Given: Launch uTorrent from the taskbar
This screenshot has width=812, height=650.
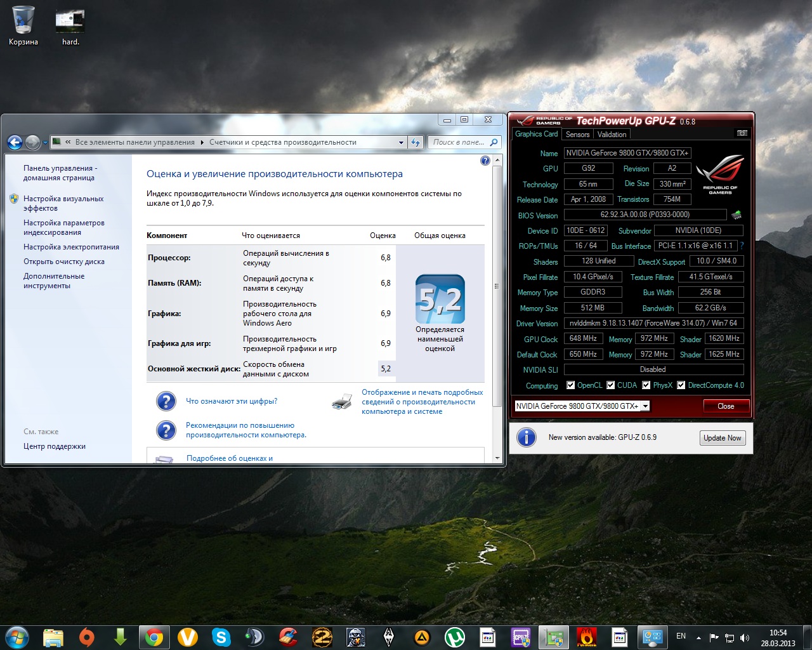Looking at the screenshot, I should pyautogui.click(x=454, y=637).
